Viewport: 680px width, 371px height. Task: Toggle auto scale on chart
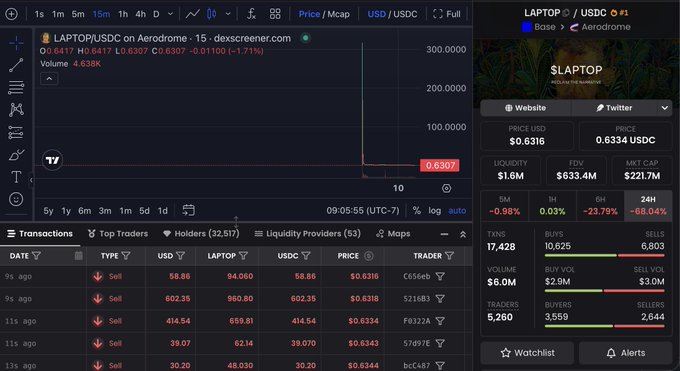click(x=457, y=210)
